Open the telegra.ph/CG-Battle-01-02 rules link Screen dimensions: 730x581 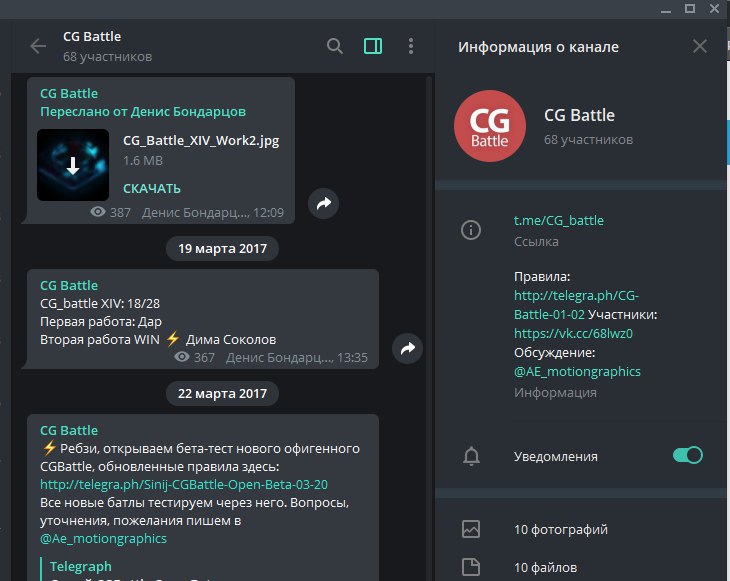pyautogui.click(x=576, y=305)
